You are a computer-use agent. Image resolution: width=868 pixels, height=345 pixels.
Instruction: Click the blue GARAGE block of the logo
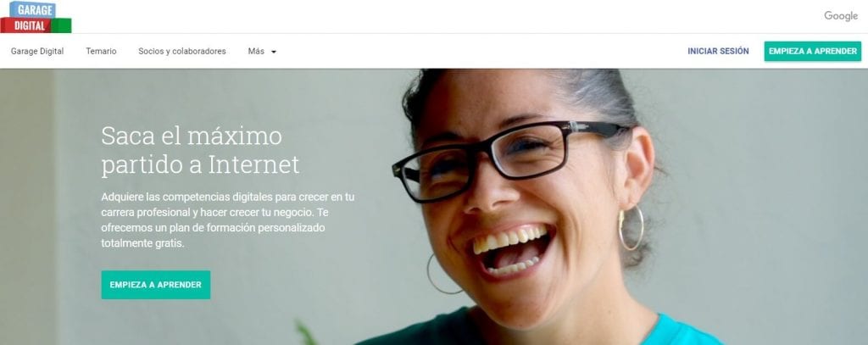[33, 9]
